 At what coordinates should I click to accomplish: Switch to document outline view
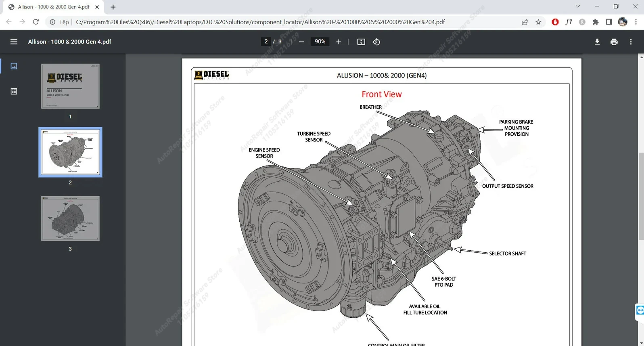[x=14, y=91]
